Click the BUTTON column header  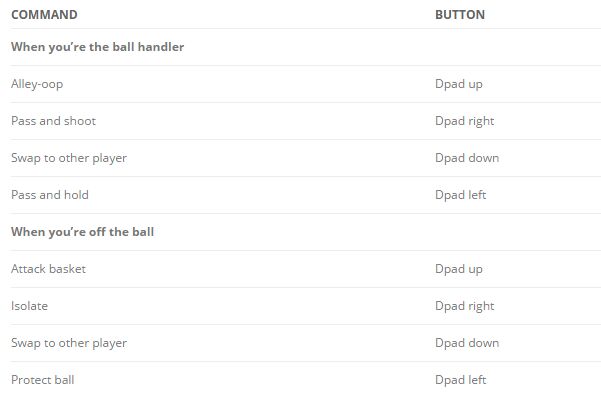coord(460,15)
